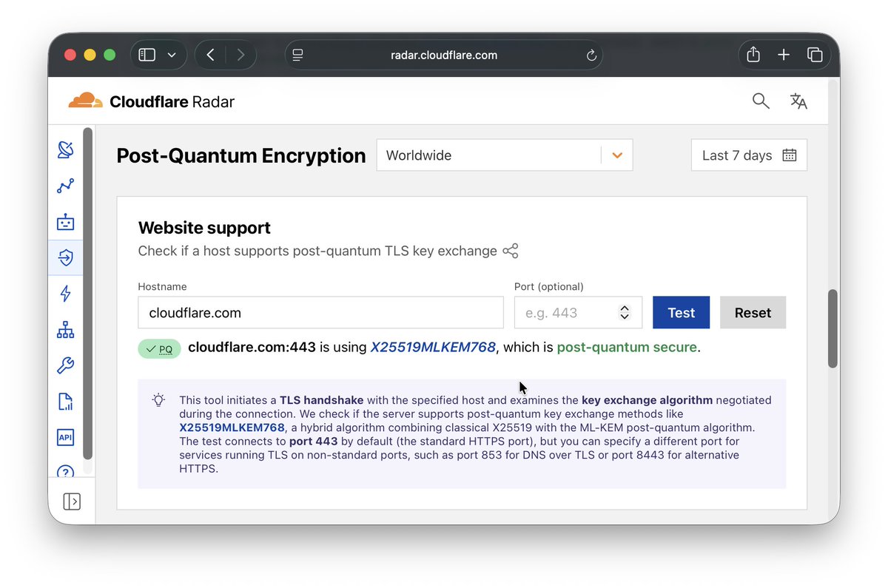Open the Worldwide location dropdown
Screen dimensions: 888x588
[x=505, y=155]
